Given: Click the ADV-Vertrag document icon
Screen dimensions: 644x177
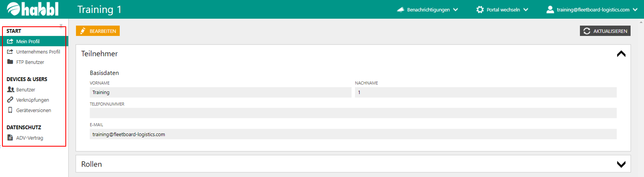Looking at the screenshot, I should point(10,138).
